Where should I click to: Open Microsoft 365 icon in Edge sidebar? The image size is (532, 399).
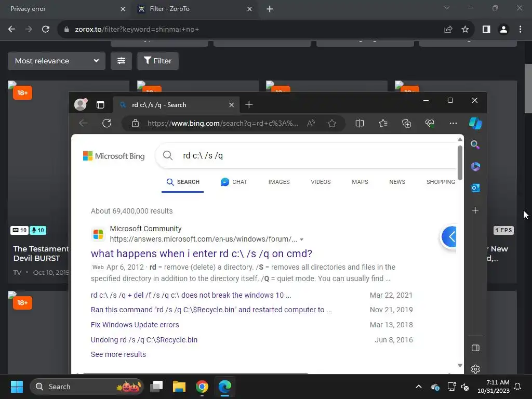tap(475, 166)
